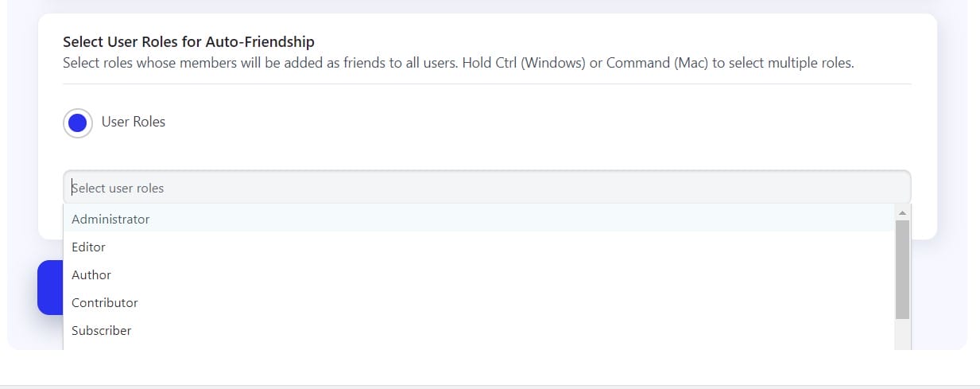
Task: Select Author in the roles dropdown
Action: click(x=91, y=274)
